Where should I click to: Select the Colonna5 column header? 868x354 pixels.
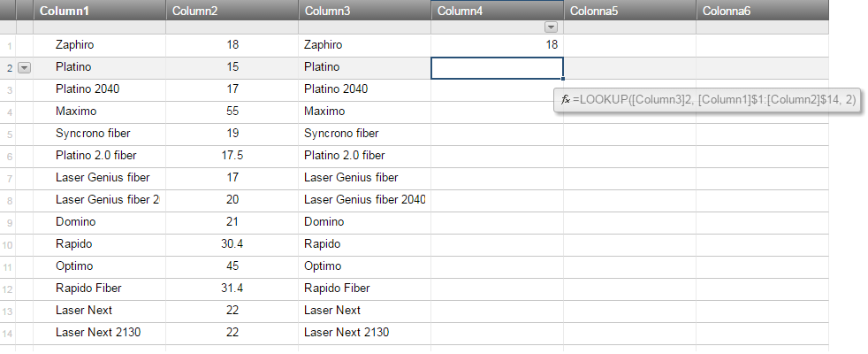click(x=630, y=11)
